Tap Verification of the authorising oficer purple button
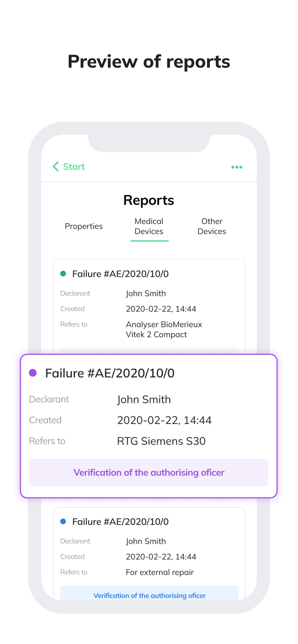The height and width of the screenshot is (644, 298). click(x=149, y=472)
